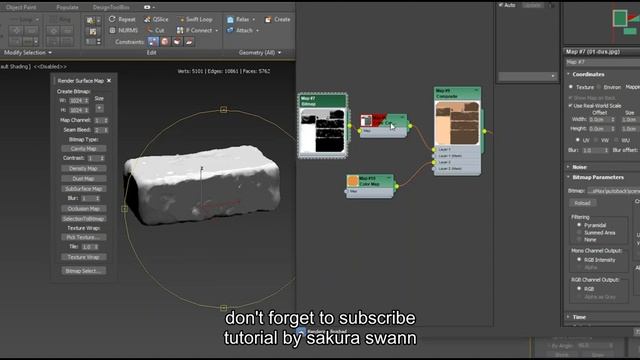Image resolution: width=640 pixels, height=360 pixels.
Task: Select the fourth Constraints icon (normal)
Action: [x=189, y=42]
